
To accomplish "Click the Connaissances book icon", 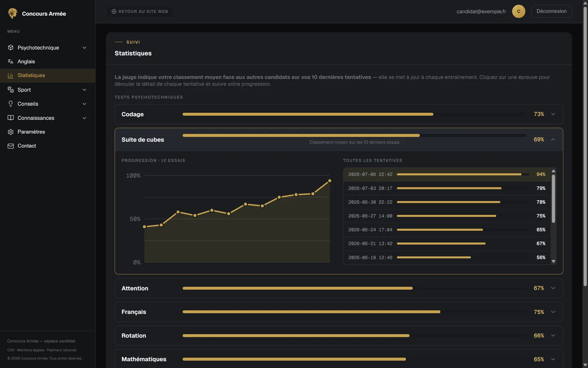I will 11,118.
